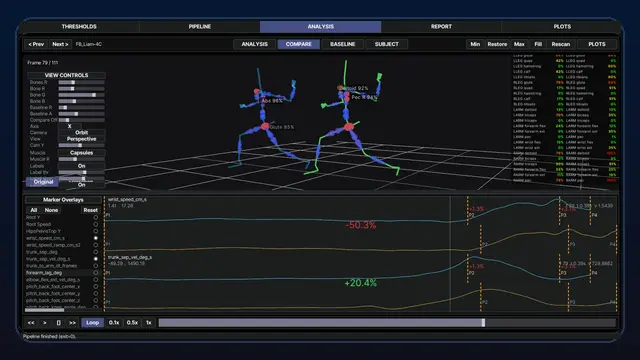The image size is (640, 360).
Task: Go to next subject with Next >
Action: click(x=60, y=44)
